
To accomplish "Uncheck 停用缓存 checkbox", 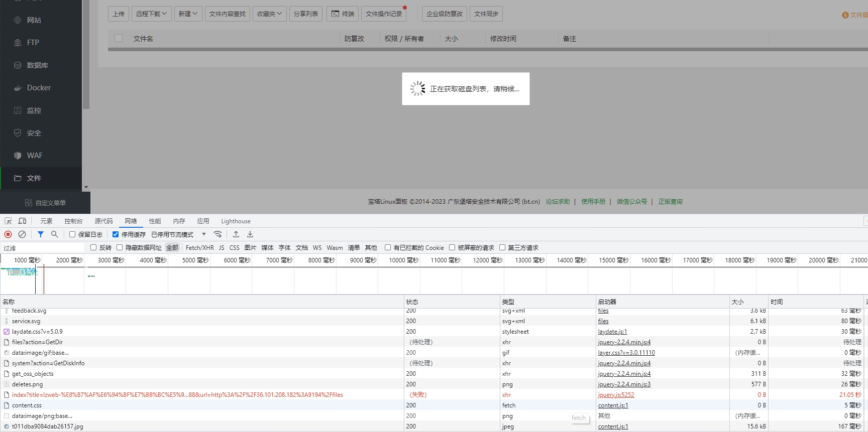I will coord(116,234).
